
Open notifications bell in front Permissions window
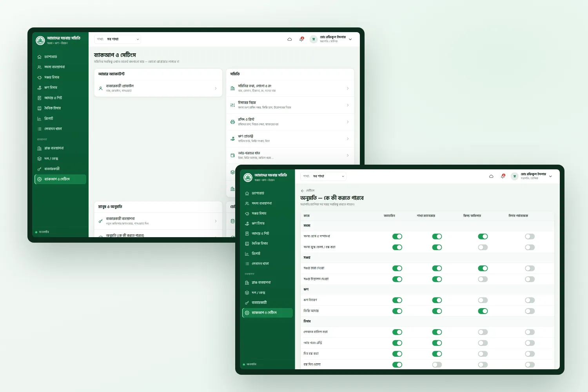click(x=503, y=176)
